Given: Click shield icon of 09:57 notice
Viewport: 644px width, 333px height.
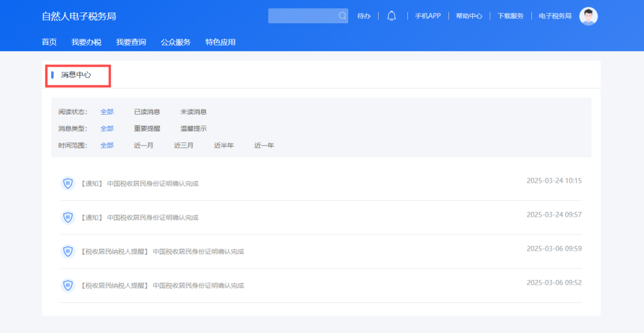Looking at the screenshot, I should (68, 217).
